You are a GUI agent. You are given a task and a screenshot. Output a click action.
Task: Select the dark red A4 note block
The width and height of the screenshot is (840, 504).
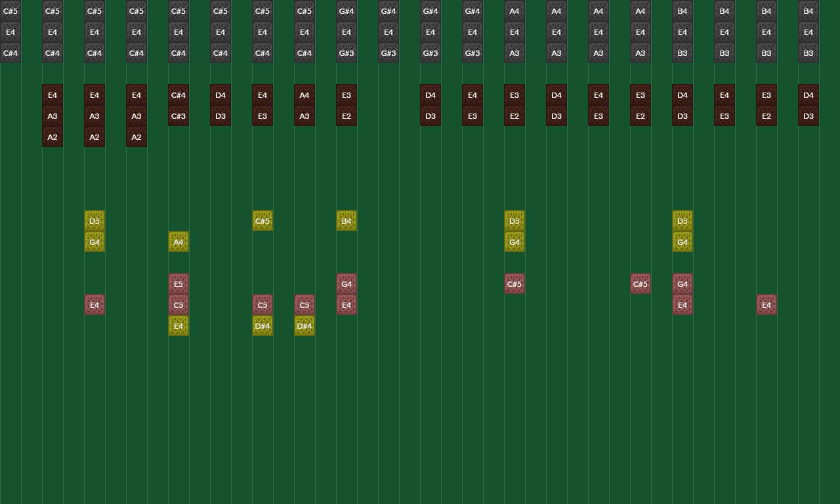pyautogui.click(x=304, y=95)
